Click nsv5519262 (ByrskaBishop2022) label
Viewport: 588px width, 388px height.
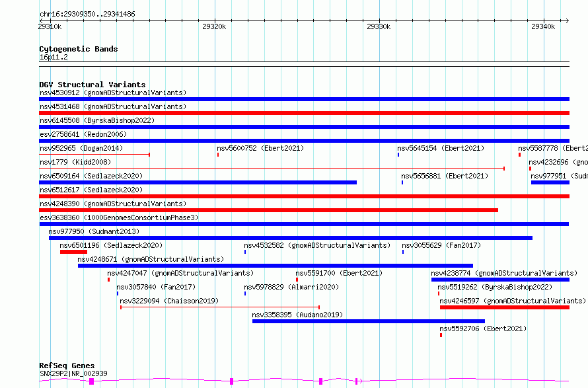[x=495, y=287]
